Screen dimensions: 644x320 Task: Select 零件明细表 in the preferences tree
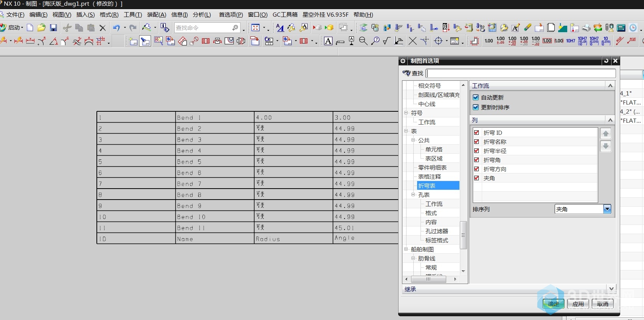432,167
